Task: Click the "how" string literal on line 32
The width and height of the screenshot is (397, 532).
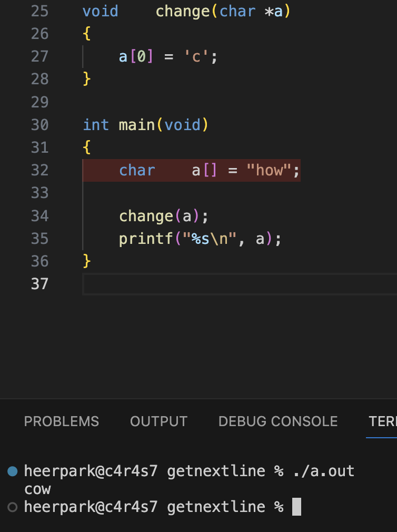Action: [x=269, y=170]
